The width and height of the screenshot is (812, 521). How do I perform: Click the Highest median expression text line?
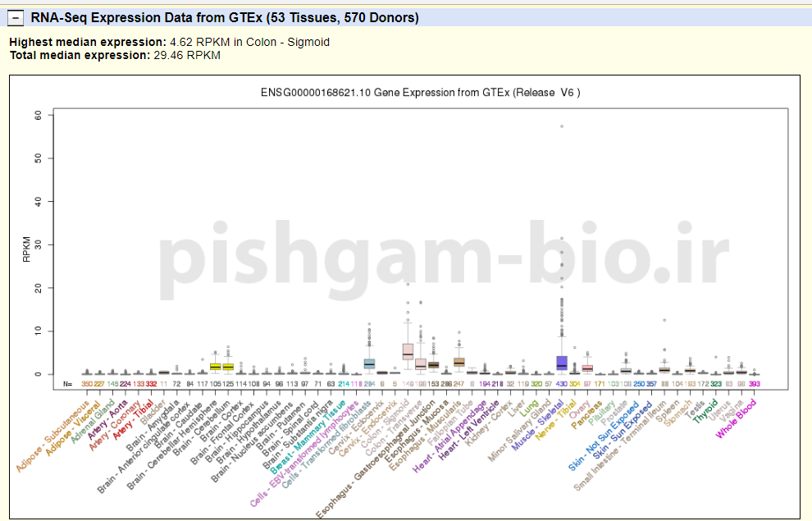169,42
